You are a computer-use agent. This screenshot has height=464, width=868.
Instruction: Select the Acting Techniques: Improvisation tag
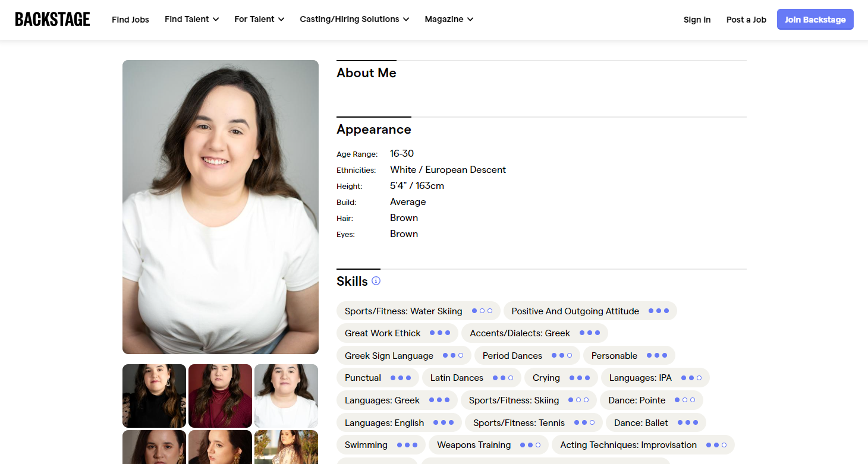pyautogui.click(x=643, y=444)
